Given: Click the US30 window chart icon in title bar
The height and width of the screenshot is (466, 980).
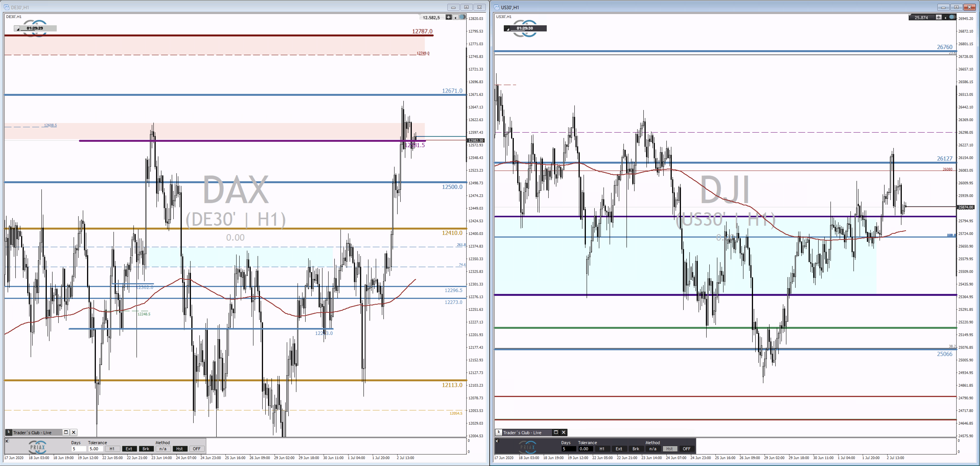Looking at the screenshot, I should click(497, 7).
